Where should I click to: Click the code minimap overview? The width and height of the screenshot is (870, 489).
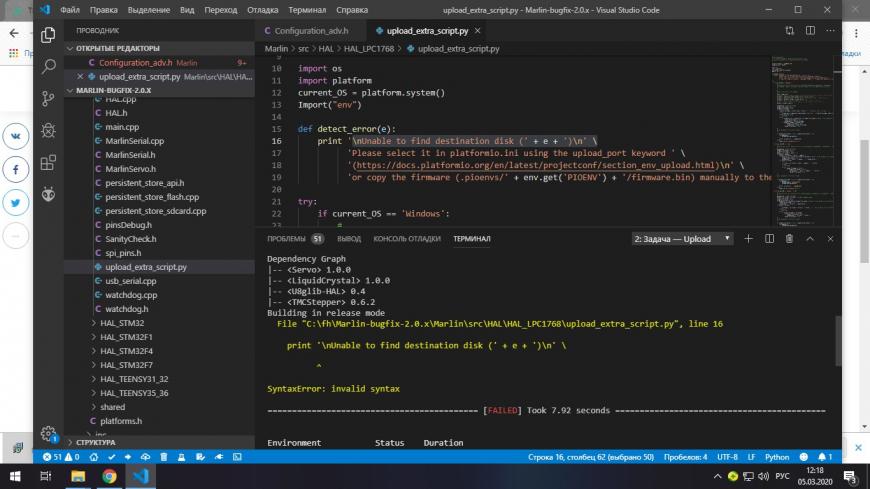click(x=802, y=142)
